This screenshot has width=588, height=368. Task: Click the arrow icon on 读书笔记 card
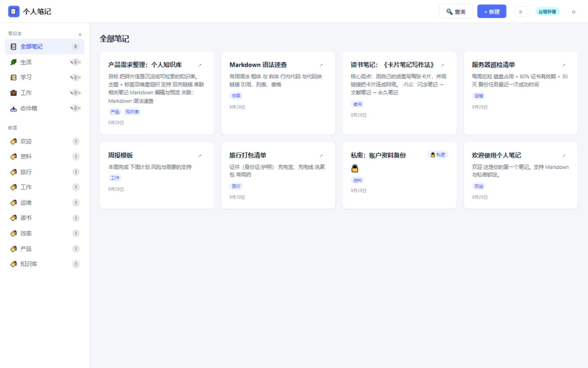[x=443, y=65]
